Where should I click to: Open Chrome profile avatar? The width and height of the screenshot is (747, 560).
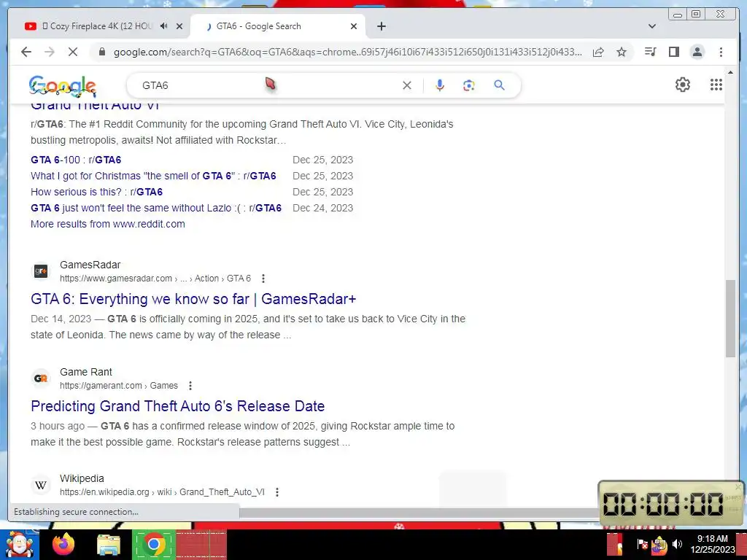[697, 52]
